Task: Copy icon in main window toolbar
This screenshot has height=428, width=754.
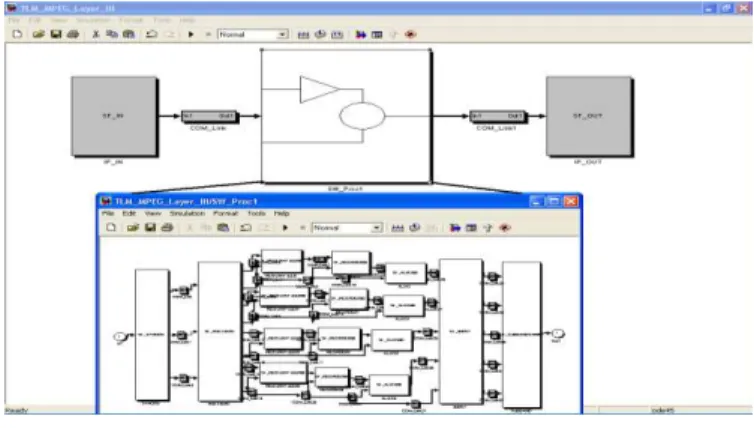Action: coord(112,34)
